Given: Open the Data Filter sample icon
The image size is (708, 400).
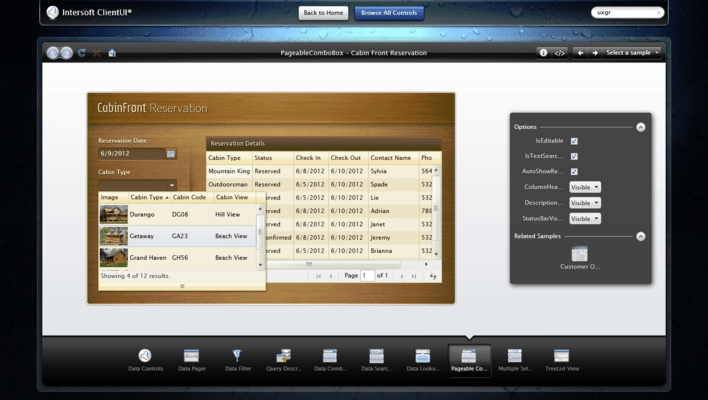Looking at the screenshot, I should coord(237,357).
